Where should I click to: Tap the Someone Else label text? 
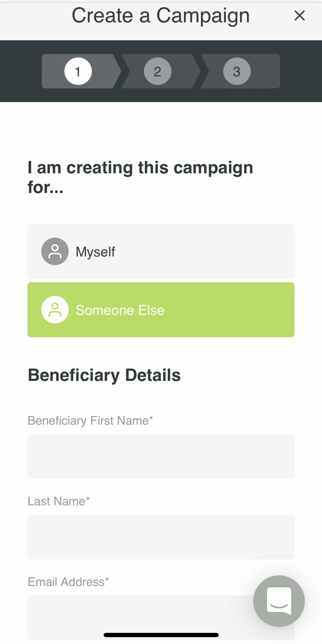pos(120,310)
